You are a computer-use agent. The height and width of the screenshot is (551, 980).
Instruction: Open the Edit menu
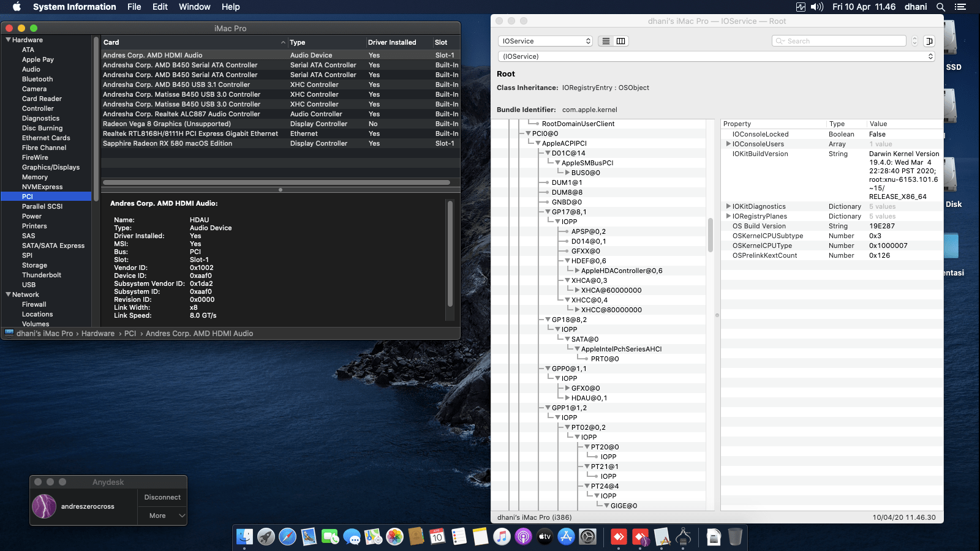(x=160, y=7)
